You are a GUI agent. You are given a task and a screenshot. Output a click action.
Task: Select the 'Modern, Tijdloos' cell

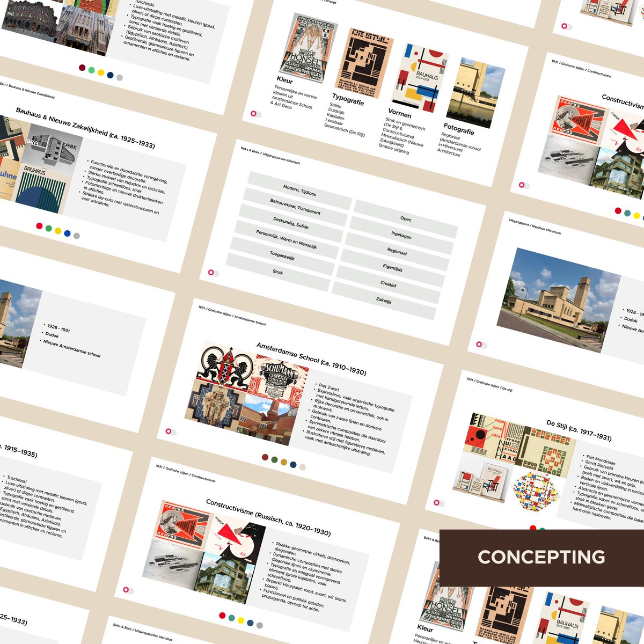[299, 191]
